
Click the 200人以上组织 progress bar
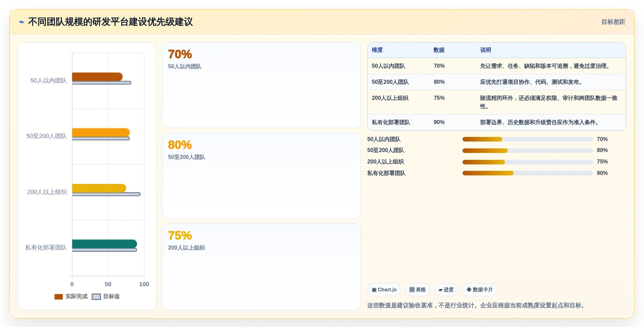(x=528, y=162)
